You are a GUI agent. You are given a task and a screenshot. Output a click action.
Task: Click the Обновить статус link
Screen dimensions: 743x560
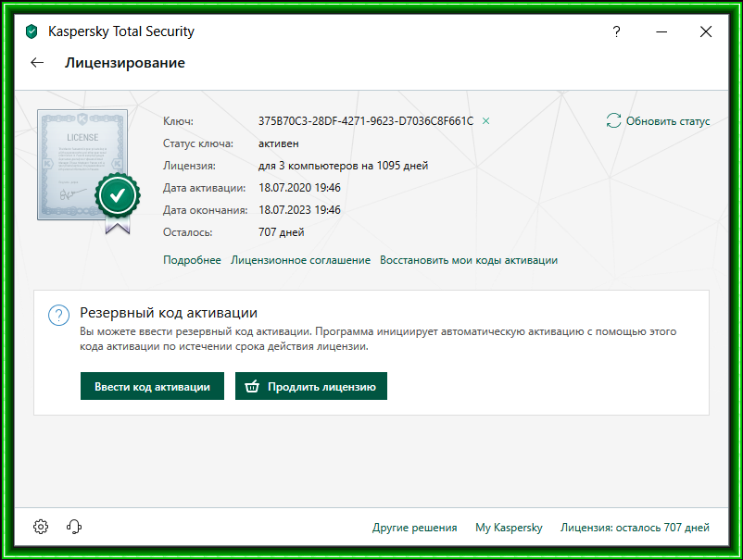click(668, 121)
